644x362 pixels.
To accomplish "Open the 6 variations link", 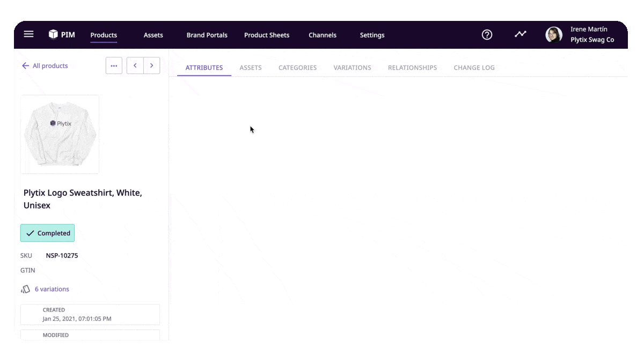I will click(52, 289).
